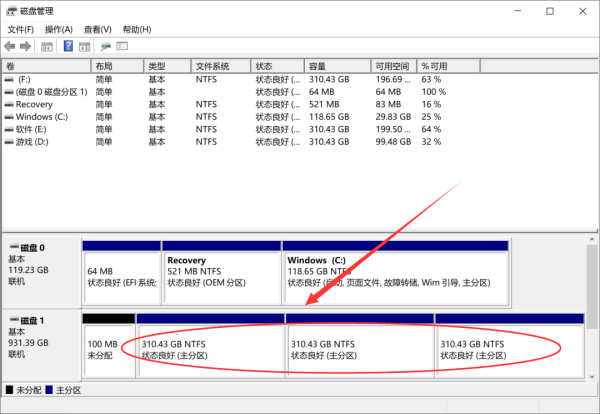
Task: Open the 操作(A) menu
Action: click(x=59, y=30)
